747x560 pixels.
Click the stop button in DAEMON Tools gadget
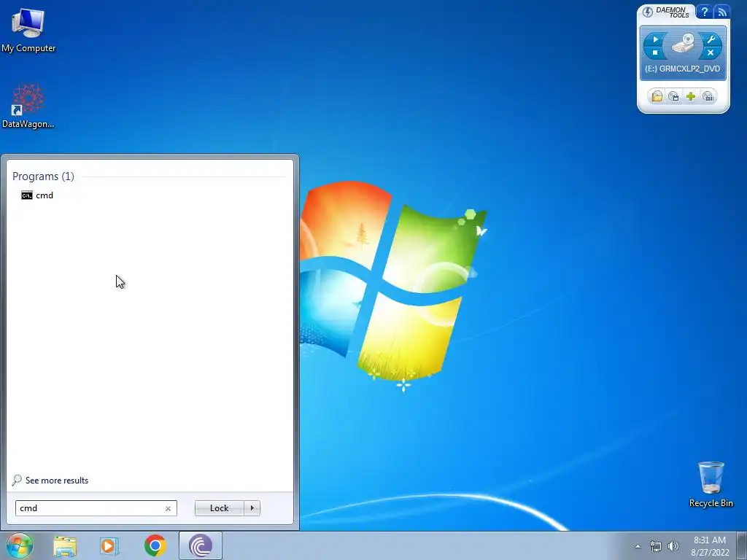point(655,52)
